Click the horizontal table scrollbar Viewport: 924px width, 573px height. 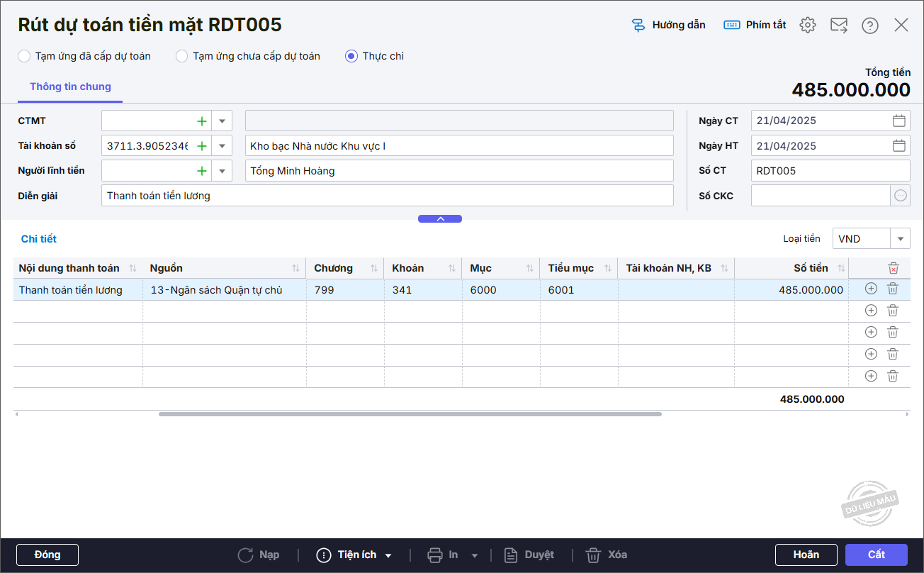pos(410,414)
